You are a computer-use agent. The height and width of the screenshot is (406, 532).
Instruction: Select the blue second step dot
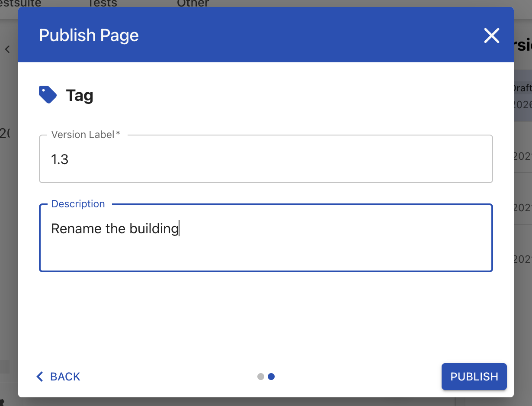[x=271, y=377]
